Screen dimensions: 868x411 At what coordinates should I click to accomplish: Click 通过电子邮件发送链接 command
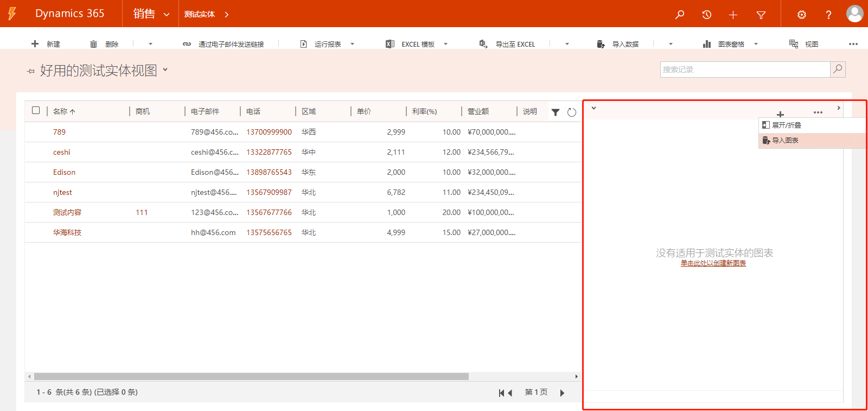tap(224, 44)
